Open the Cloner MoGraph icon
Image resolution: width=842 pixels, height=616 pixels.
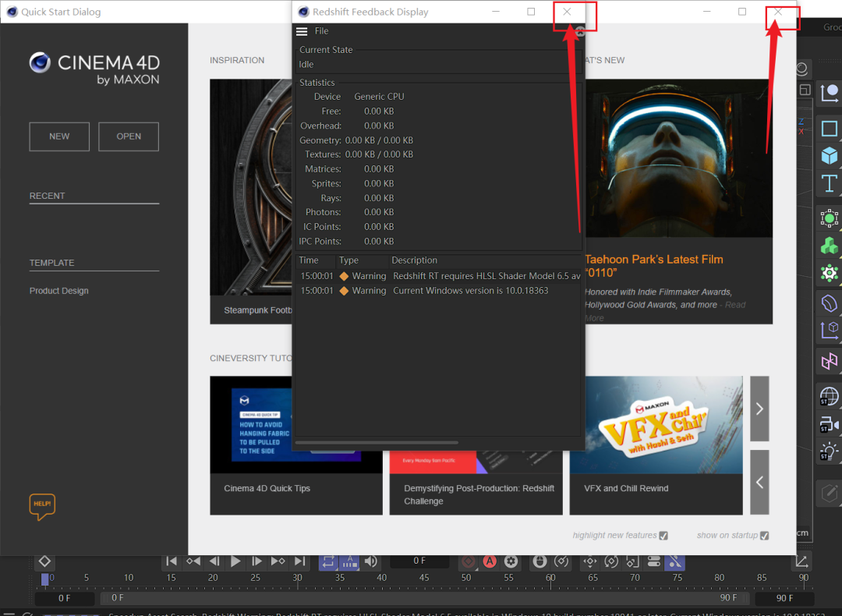[829, 246]
